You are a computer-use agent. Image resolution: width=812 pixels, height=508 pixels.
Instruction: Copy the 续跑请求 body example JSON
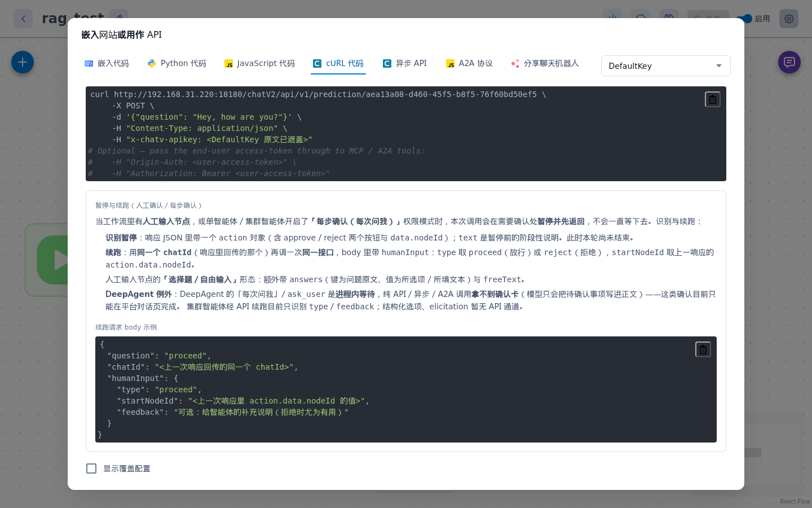pos(703,349)
